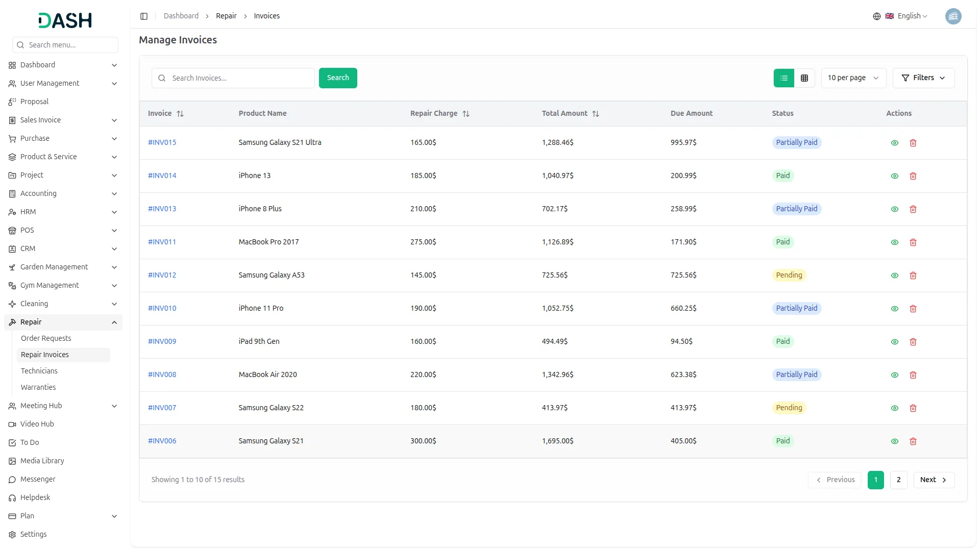View invoice #INV012 via eye icon

click(x=894, y=275)
